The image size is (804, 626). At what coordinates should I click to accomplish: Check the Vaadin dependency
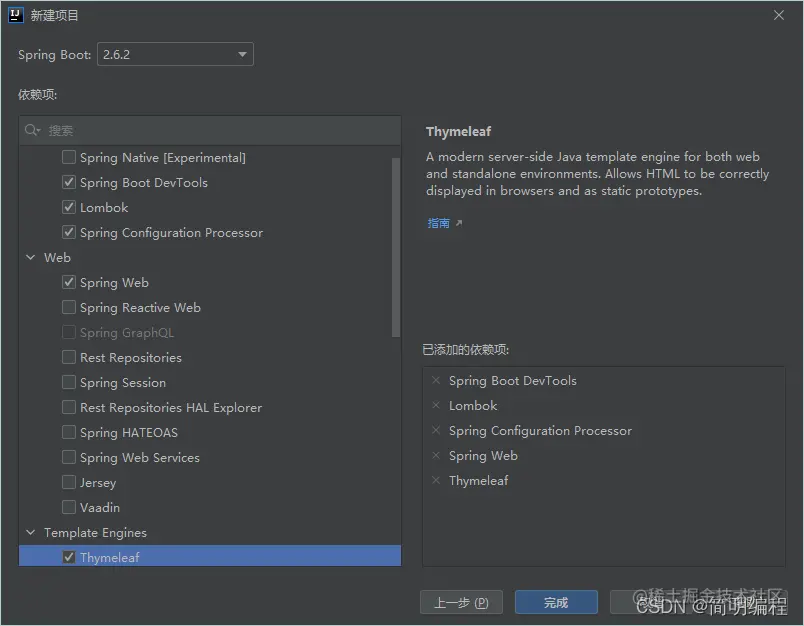pyautogui.click(x=69, y=507)
